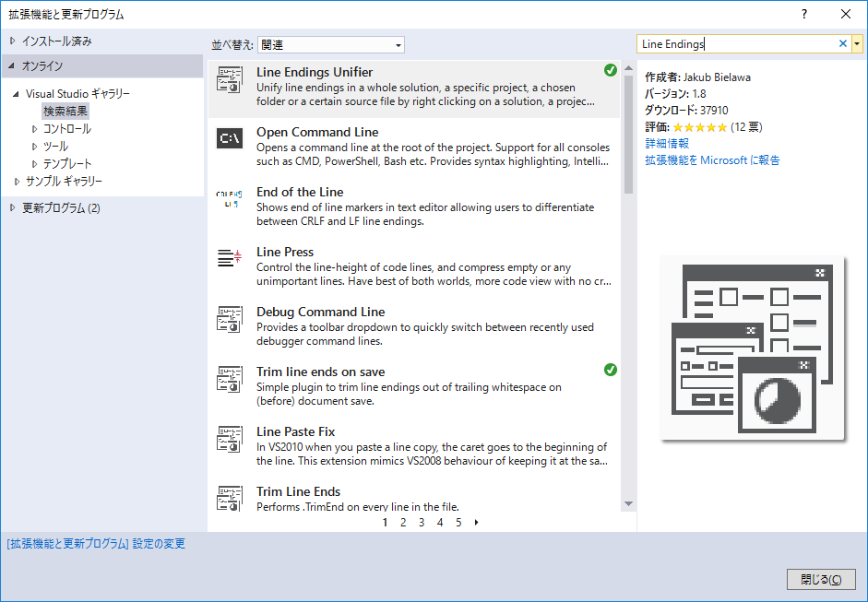This screenshot has width=868, height=602.
Task: Click the results list scroll up arrow
Action: pyautogui.click(x=628, y=68)
